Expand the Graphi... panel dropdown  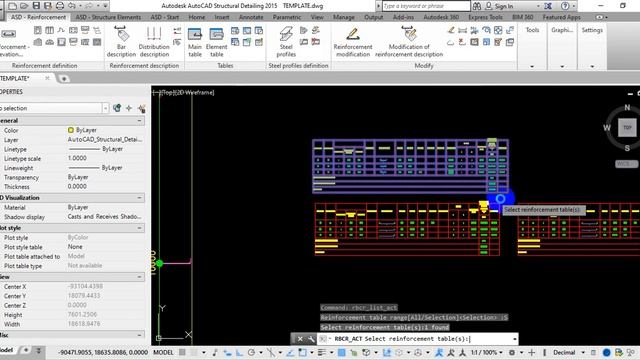(x=562, y=66)
